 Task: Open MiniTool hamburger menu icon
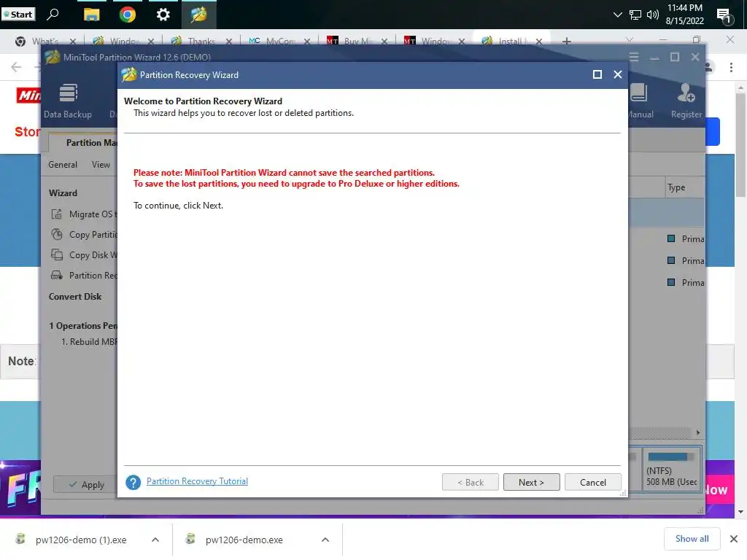[634, 57]
